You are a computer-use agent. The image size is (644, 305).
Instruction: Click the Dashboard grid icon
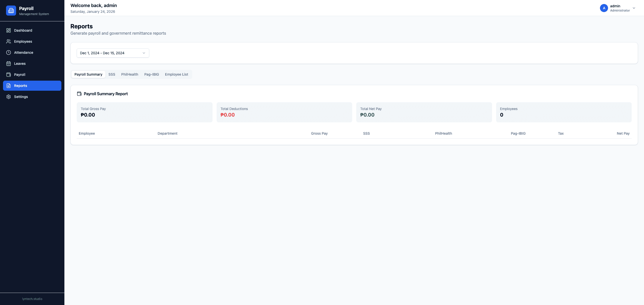[9, 30]
